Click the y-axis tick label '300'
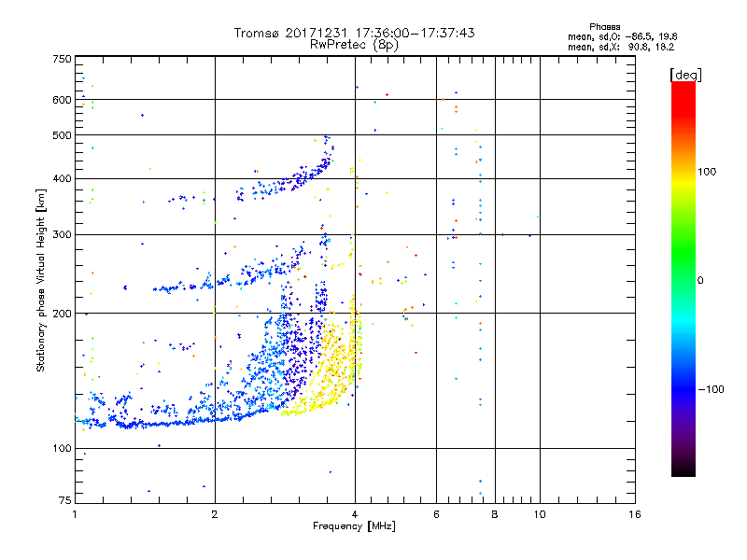This screenshot has width=747, height=560. tap(62, 235)
